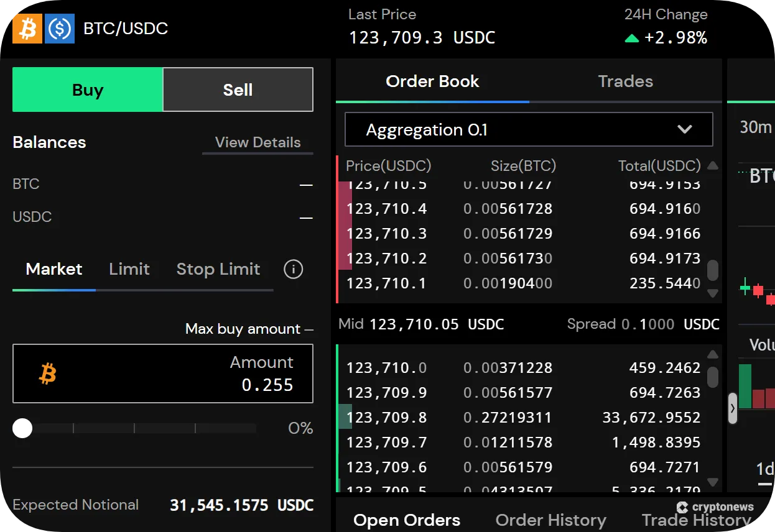Click the orange Bitcoin logo icon in header
This screenshot has height=532, width=775.
click(x=27, y=29)
